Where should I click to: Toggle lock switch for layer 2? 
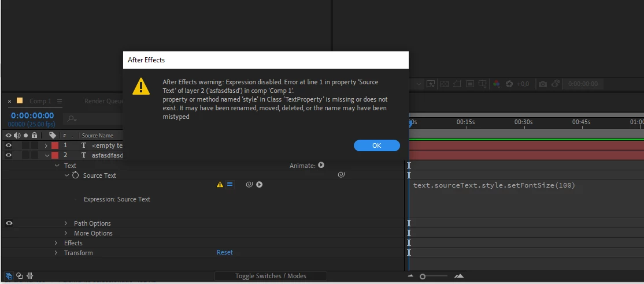[35, 155]
